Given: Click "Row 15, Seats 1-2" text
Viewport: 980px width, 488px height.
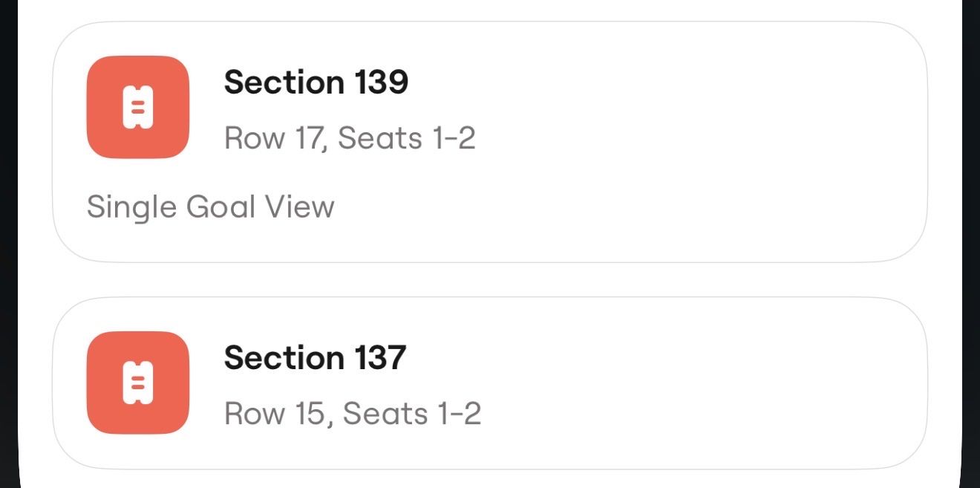Looking at the screenshot, I should tap(353, 413).
